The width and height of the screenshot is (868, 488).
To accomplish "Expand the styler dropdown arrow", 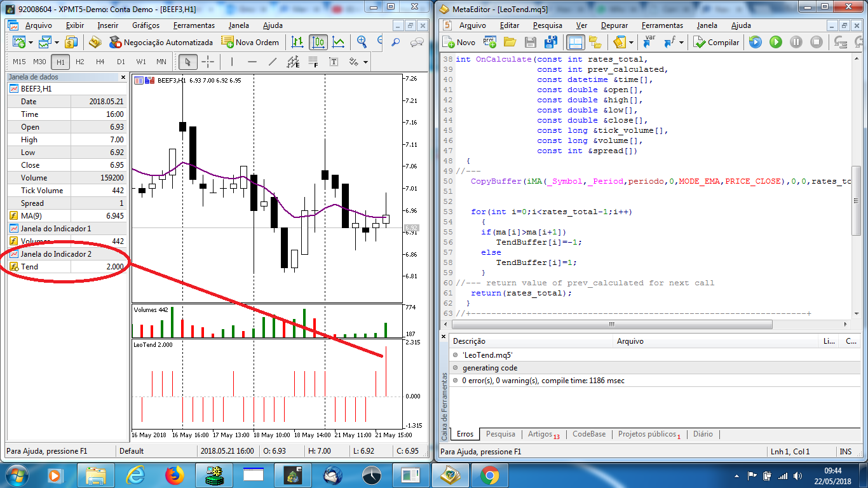I will (631, 43).
